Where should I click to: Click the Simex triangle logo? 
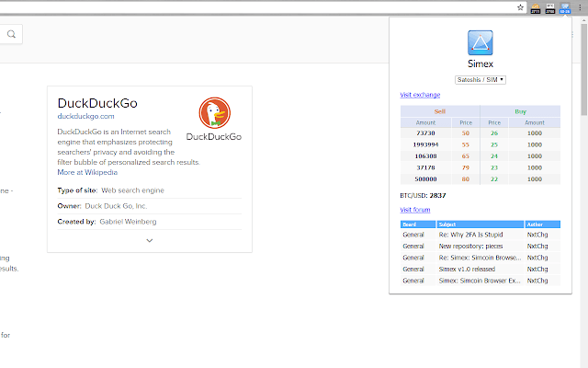coord(480,43)
